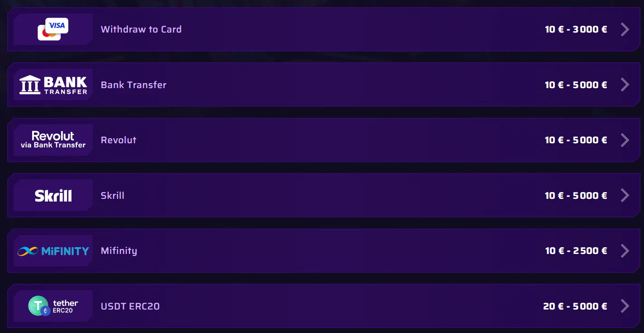The image size is (644, 333).
Task: Expand the Mifinity row chevron
Action: point(625,251)
